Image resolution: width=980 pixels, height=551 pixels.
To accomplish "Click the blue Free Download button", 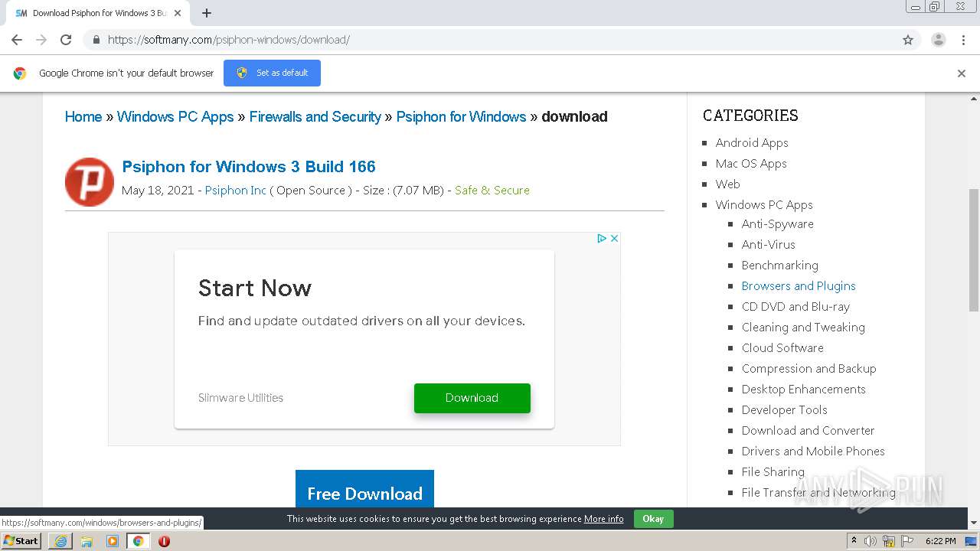I will click(x=364, y=490).
